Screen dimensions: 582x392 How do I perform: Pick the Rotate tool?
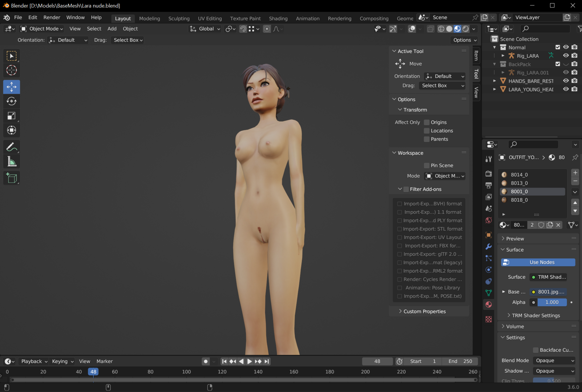coord(12,101)
